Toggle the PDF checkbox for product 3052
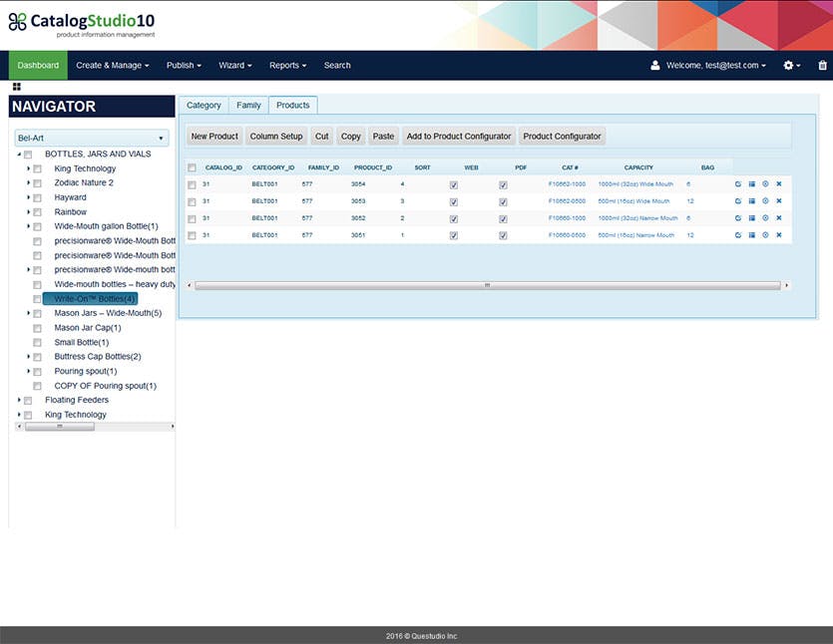 (503, 218)
